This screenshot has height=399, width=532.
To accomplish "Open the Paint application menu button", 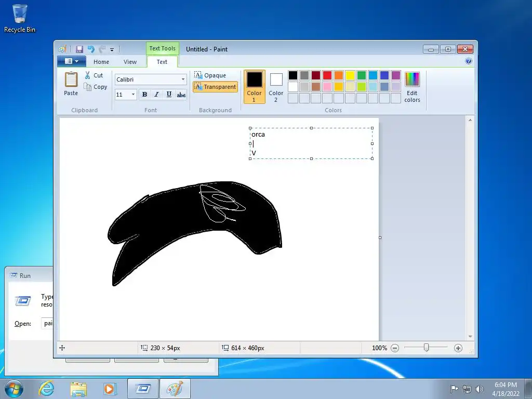I will pos(72,61).
